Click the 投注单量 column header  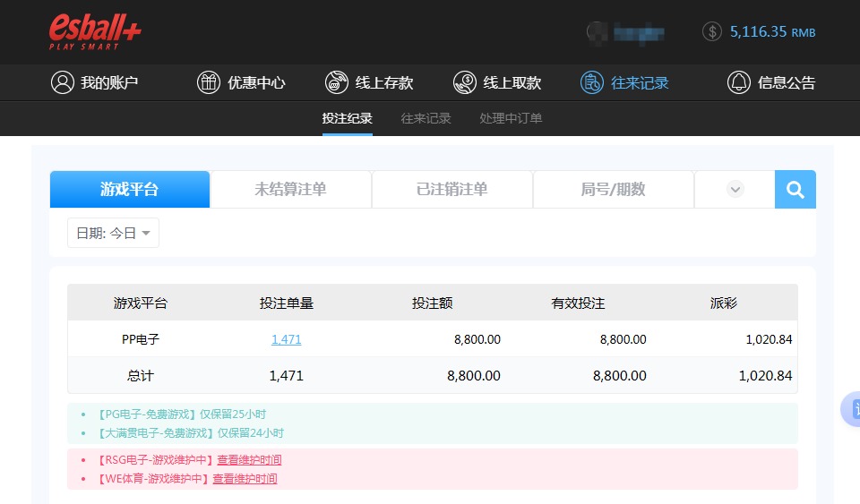(287, 303)
